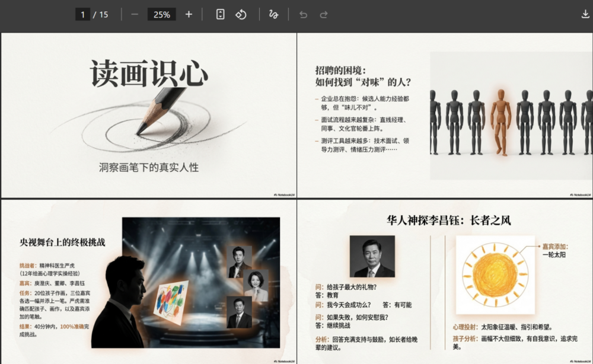This screenshot has width=593, height=364.
Task: Click the redo arrow in toolbar
Action: pyautogui.click(x=324, y=14)
